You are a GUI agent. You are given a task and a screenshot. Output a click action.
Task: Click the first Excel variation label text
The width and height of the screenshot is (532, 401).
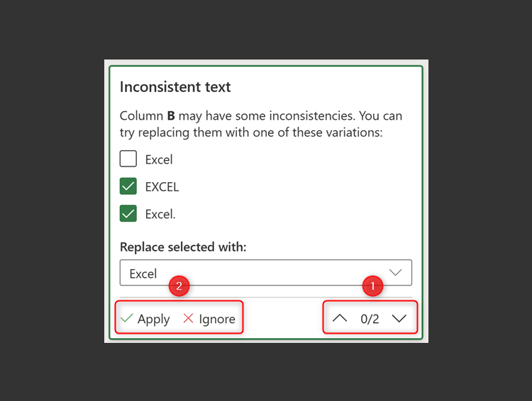(159, 159)
